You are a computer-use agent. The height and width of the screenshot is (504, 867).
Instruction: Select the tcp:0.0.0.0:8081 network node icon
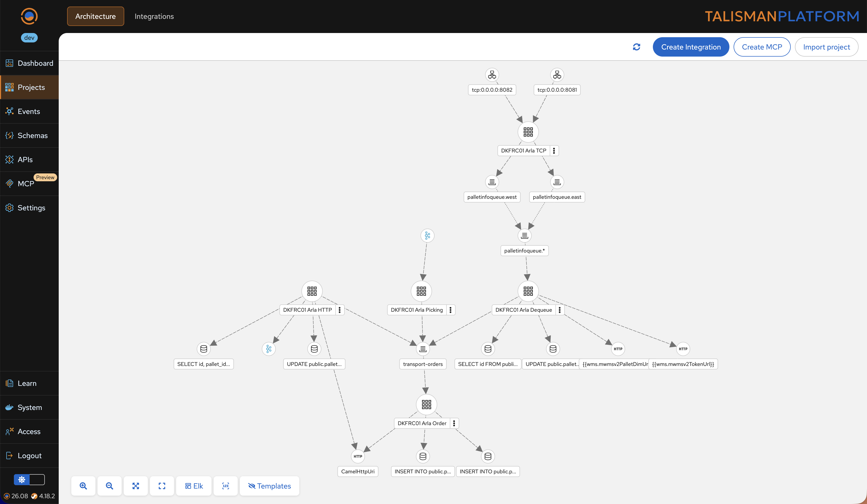557,75
